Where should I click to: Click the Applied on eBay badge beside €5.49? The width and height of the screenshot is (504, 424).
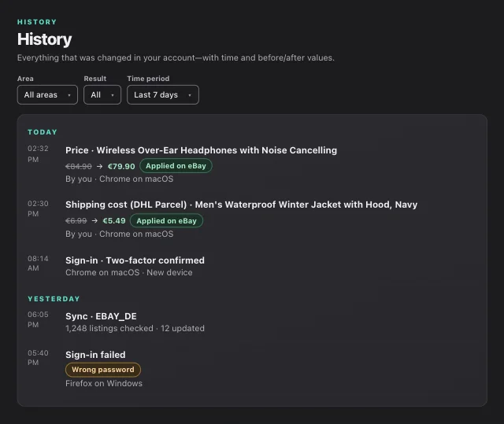166,221
